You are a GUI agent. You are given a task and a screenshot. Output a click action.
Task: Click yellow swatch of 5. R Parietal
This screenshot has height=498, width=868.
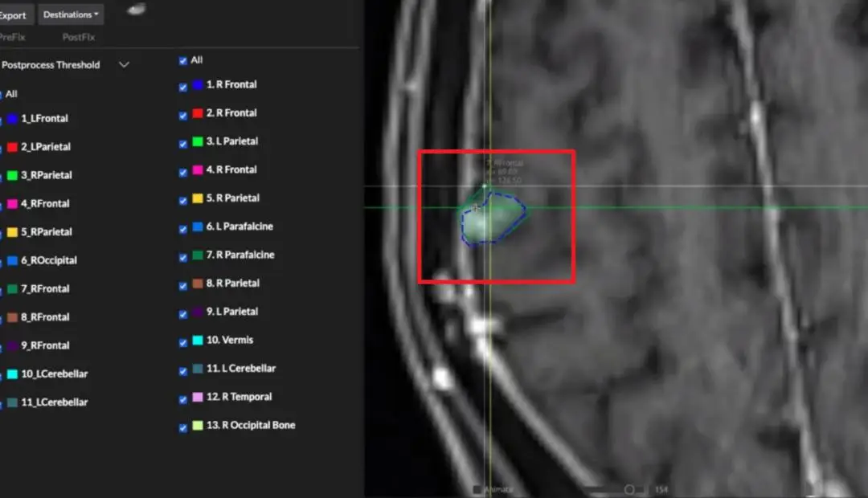coord(198,198)
